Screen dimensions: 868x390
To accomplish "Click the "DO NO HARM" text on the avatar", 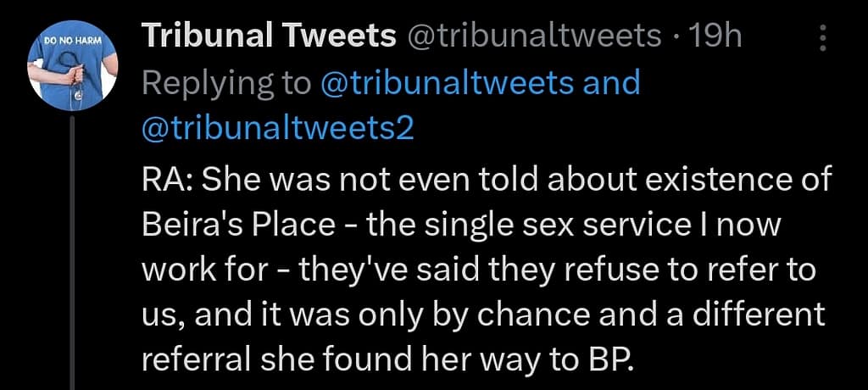I will click(x=73, y=40).
